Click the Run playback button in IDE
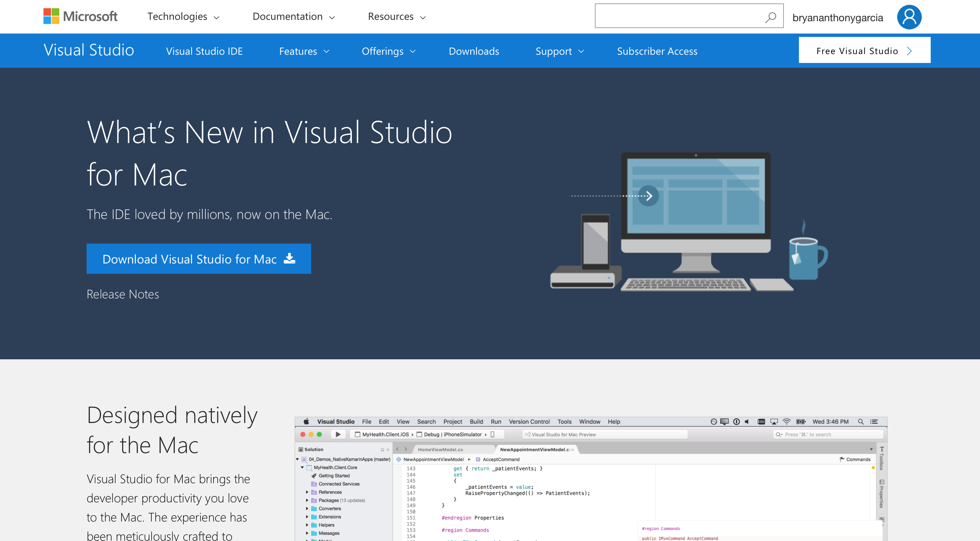Screen dimensions: 980x541 [339, 434]
